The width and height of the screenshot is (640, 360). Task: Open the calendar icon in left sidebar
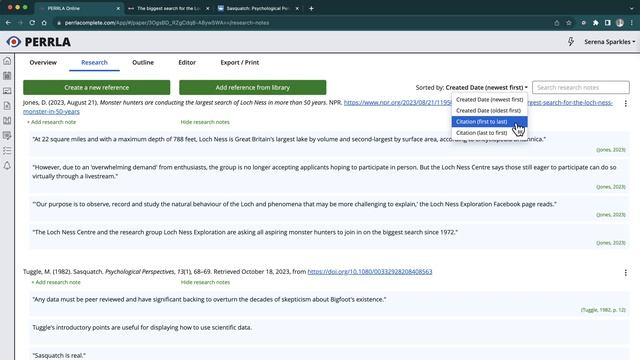7,76
